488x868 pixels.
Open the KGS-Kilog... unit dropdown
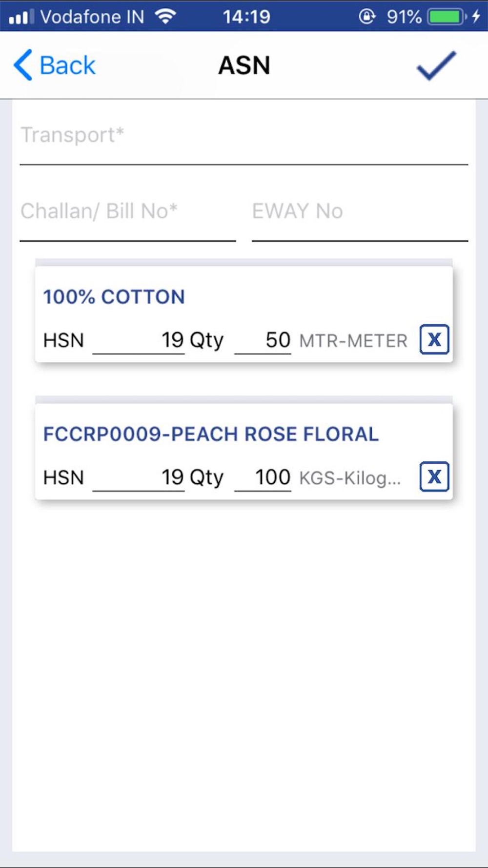pos(350,477)
